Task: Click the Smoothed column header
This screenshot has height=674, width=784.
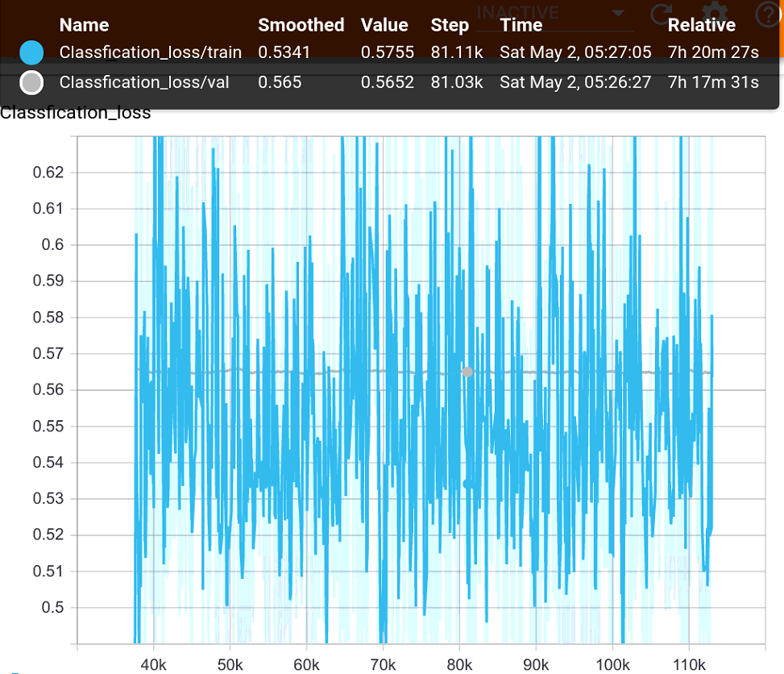Action: tap(301, 25)
